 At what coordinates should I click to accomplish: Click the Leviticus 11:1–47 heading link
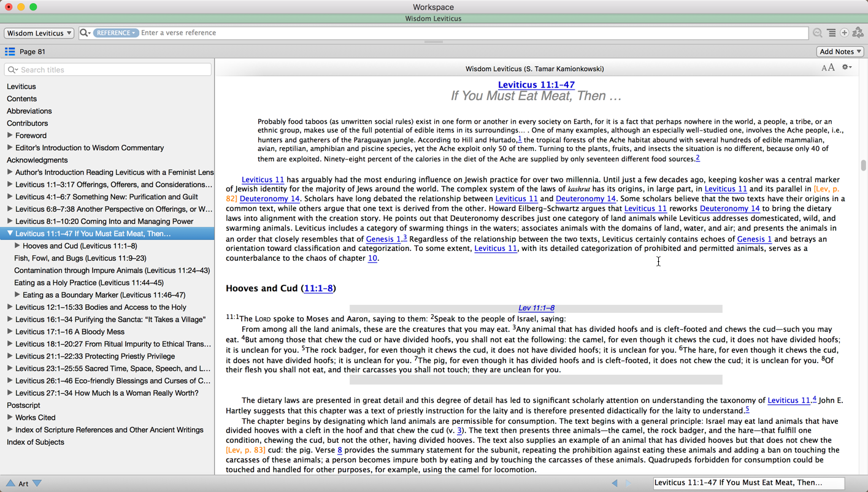coord(536,85)
